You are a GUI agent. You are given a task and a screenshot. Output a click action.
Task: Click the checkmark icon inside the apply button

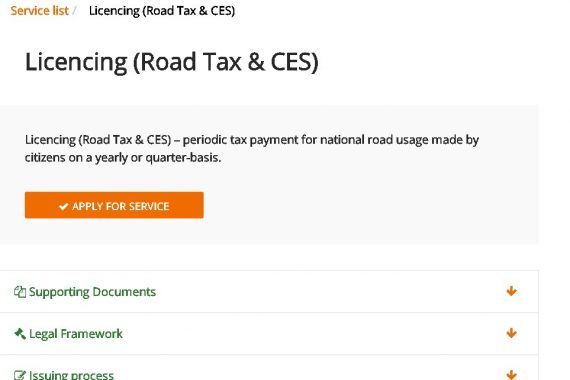tap(64, 207)
